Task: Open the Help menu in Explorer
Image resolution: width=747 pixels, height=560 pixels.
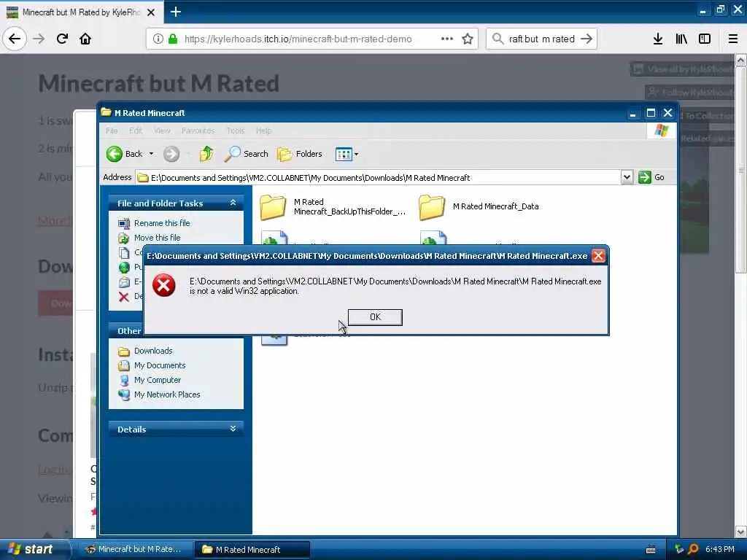Action: tap(263, 131)
